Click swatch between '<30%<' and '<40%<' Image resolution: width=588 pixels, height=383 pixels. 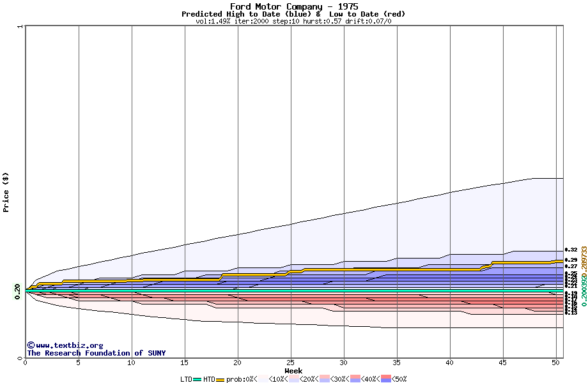click(x=355, y=379)
